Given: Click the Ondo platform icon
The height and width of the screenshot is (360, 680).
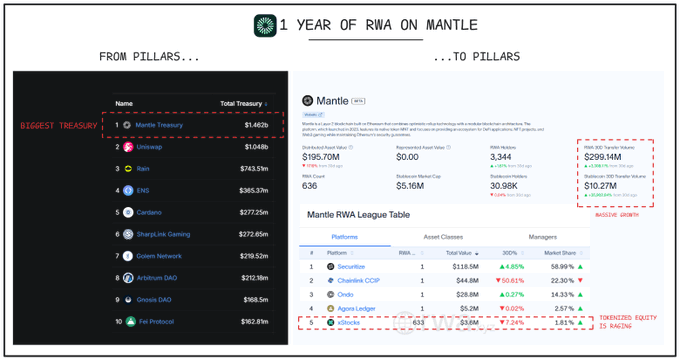Looking at the screenshot, I should 330,295.
